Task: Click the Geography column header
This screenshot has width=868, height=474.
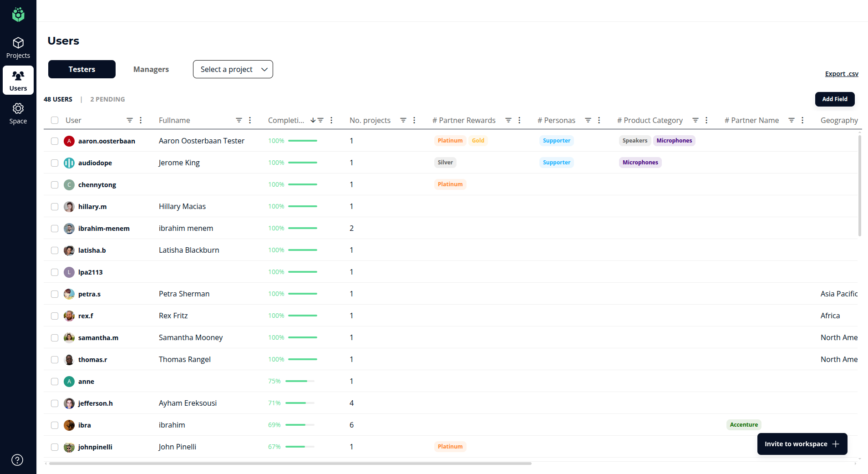Action: 839,120
